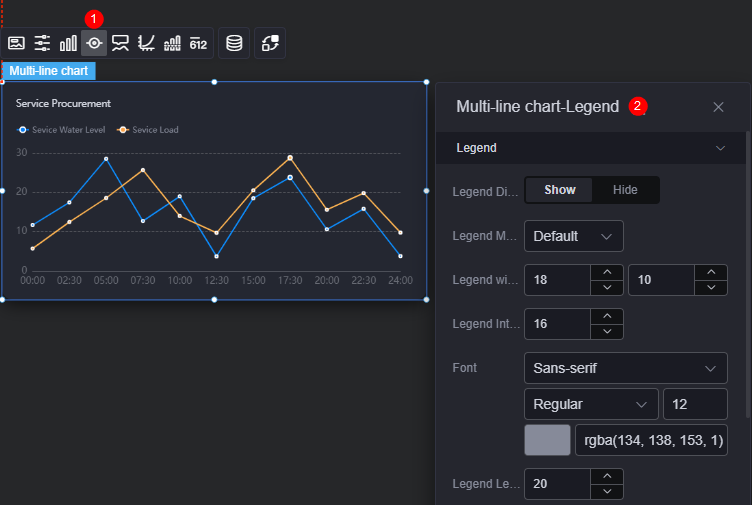The image size is (752, 505).
Task: Click the legend width field showing 18
Action: click(x=557, y=280)
